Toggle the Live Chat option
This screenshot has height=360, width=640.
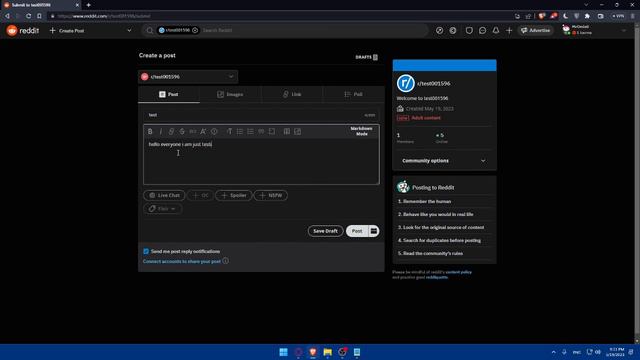[x=164, y=196]
